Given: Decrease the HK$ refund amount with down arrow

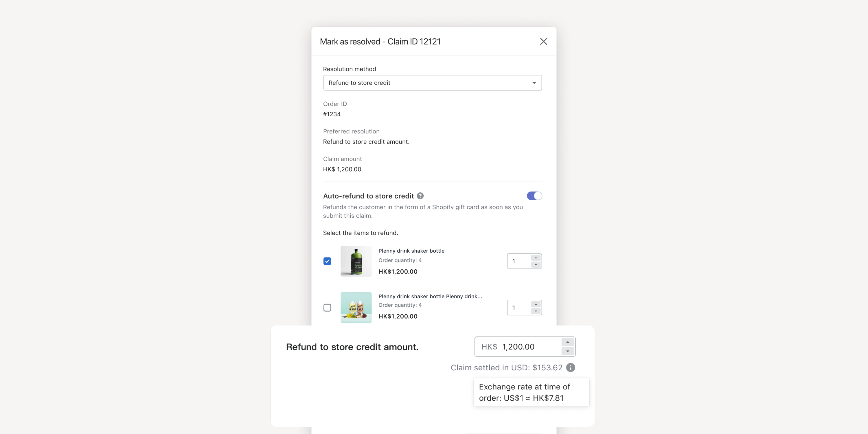Looking at the screenshot, I should (568, 351).
